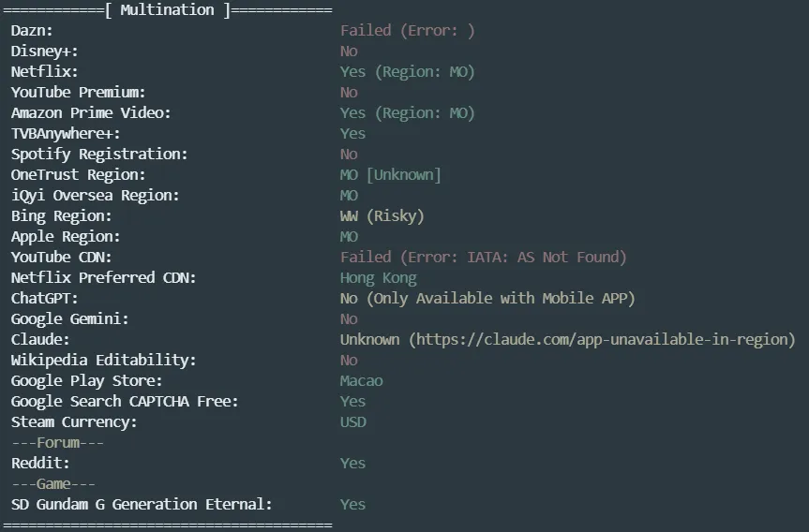This screenshot has height=532, width=809.
Task: Click the TVBAnywhere+ label
Action: pos(66,134)
